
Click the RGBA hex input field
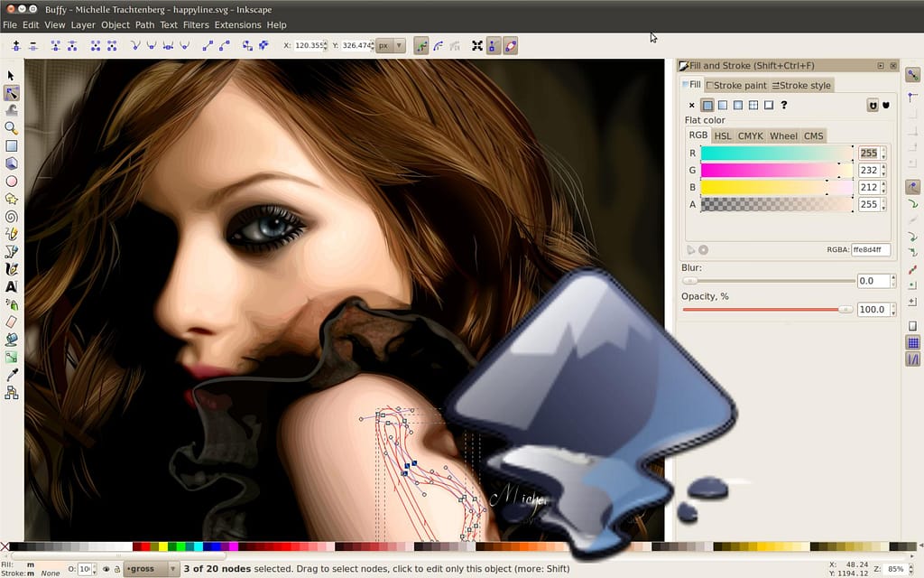tap(871, 249)
